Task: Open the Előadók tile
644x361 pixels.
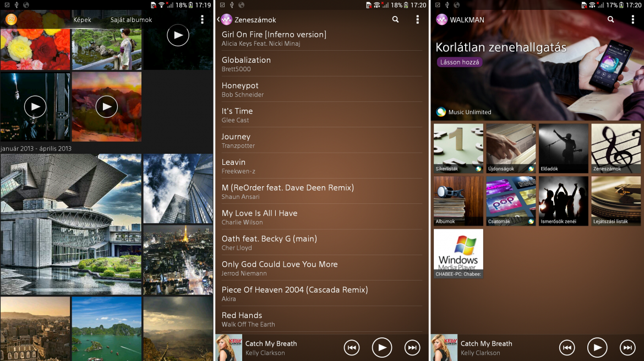Action: tap(563, 148)
